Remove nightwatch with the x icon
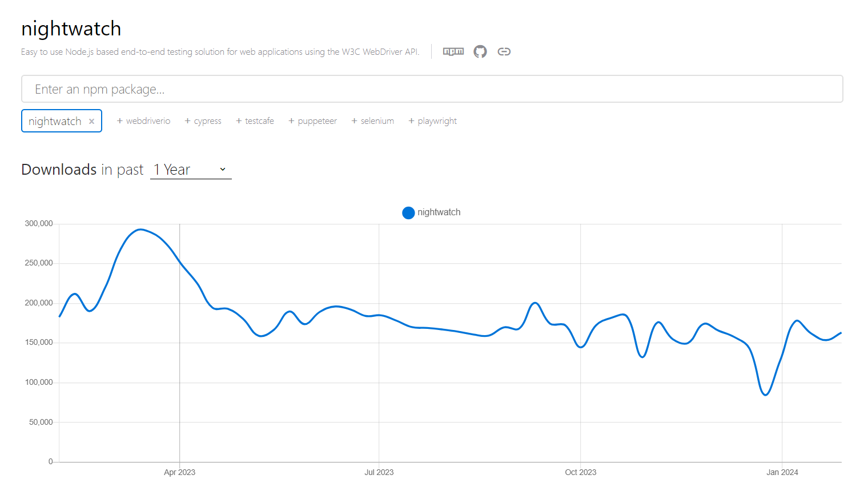Image resolution: width=868 pixels, height=495 pixels. coord(91,120)
